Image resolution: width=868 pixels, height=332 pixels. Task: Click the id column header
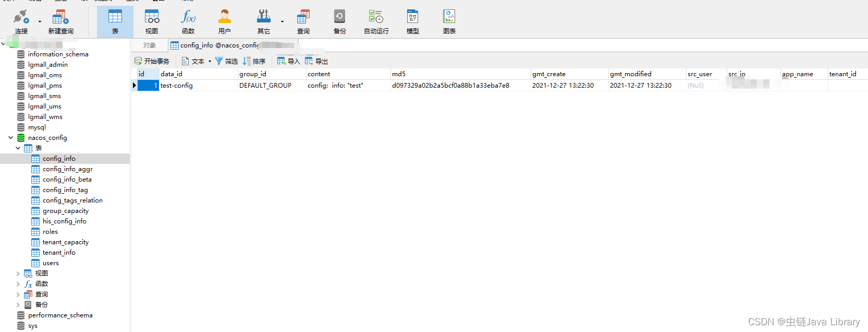148,74
